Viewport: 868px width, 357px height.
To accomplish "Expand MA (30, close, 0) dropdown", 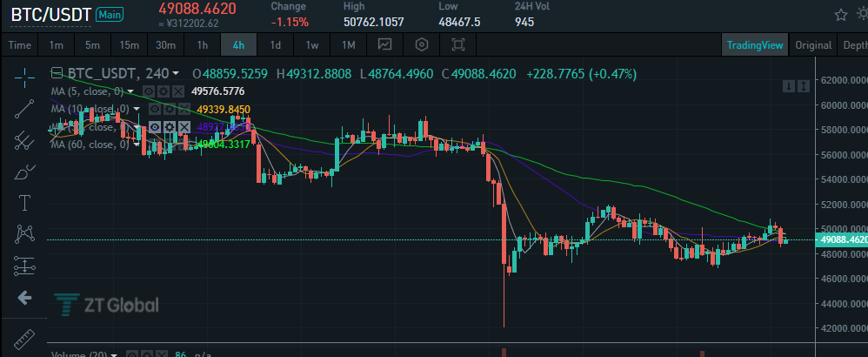I will (x=137, y=127).
